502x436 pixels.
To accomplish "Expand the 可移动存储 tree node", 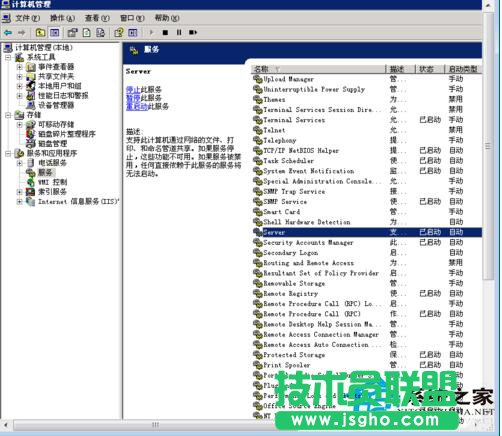I will click(x=19, y=125).
